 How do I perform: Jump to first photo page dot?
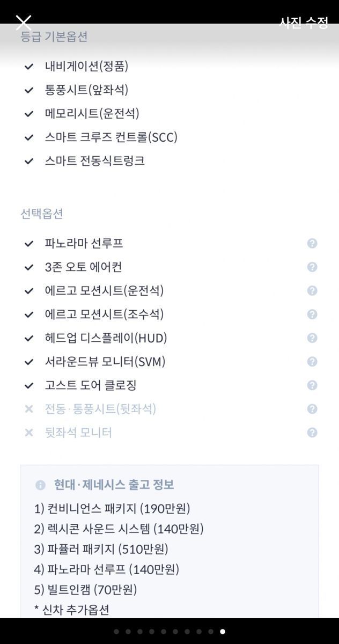point(116,632)
